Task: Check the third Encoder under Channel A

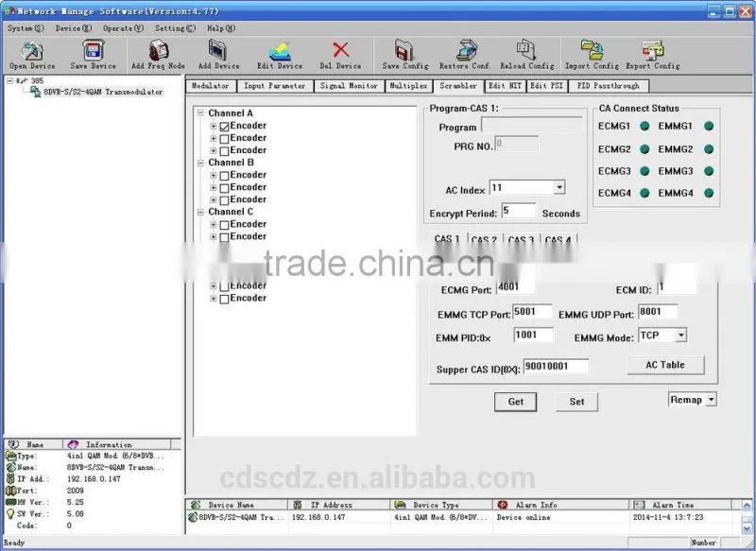Action: click(224, 151)
